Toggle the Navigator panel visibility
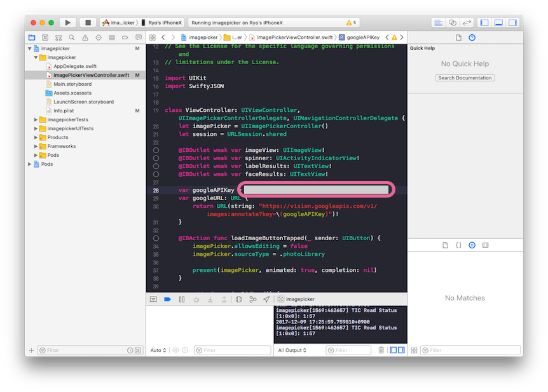Viewport: 548px width, 392px height. point(484,23)
